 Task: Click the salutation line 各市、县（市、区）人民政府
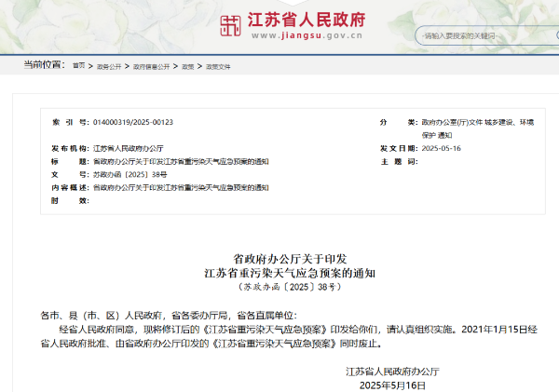pyautogui.click(x=169, y=316)
